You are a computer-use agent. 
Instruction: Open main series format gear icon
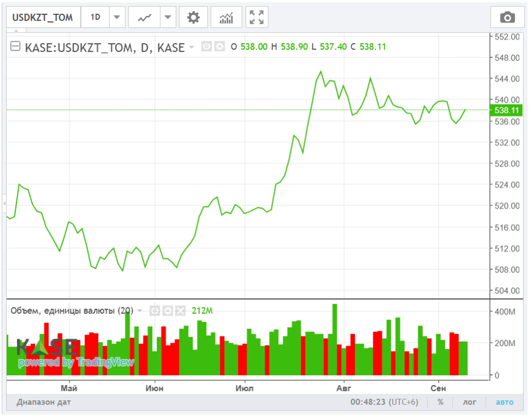coord(219,46)
